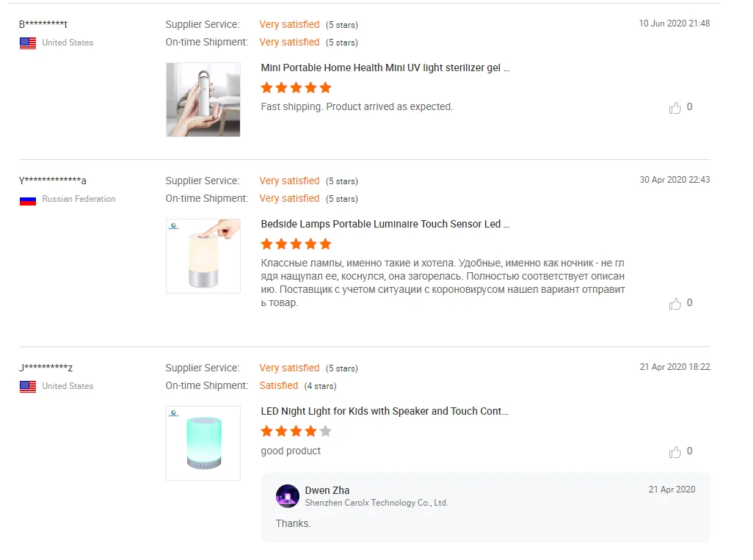The width and height of the screenshot is (753, 560).
Task: Click the five-star rating of the UV sterilizer
Action: point(296,88)
